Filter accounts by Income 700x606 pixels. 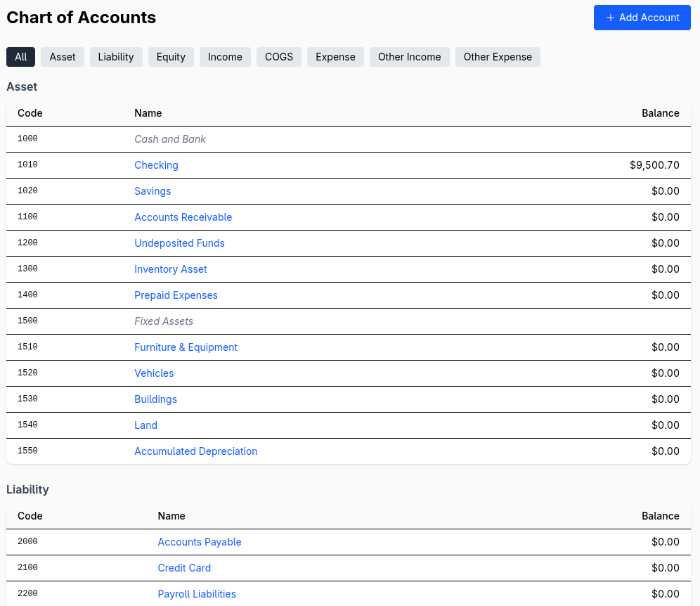tap(225, 57)
